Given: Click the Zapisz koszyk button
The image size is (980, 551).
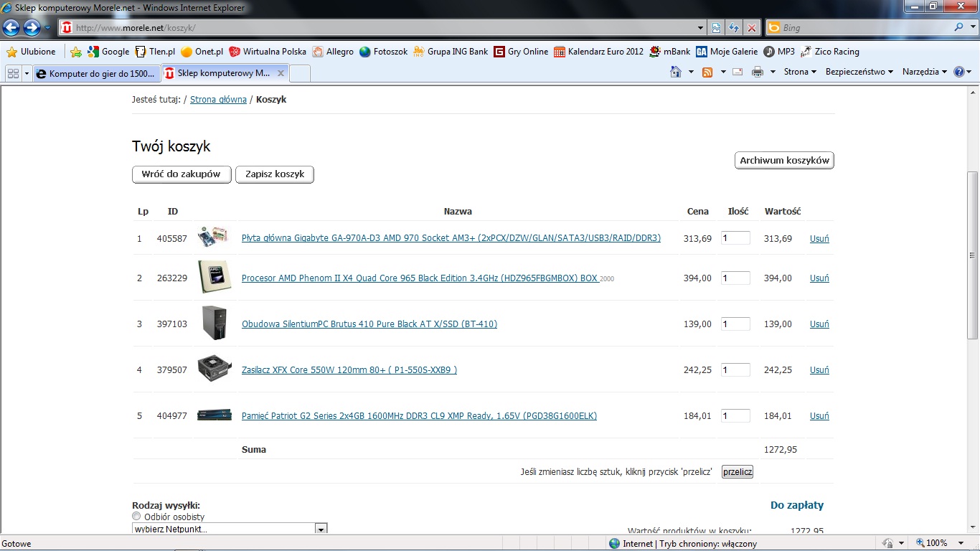Looking at the screenshot, I should pos(275,174).
